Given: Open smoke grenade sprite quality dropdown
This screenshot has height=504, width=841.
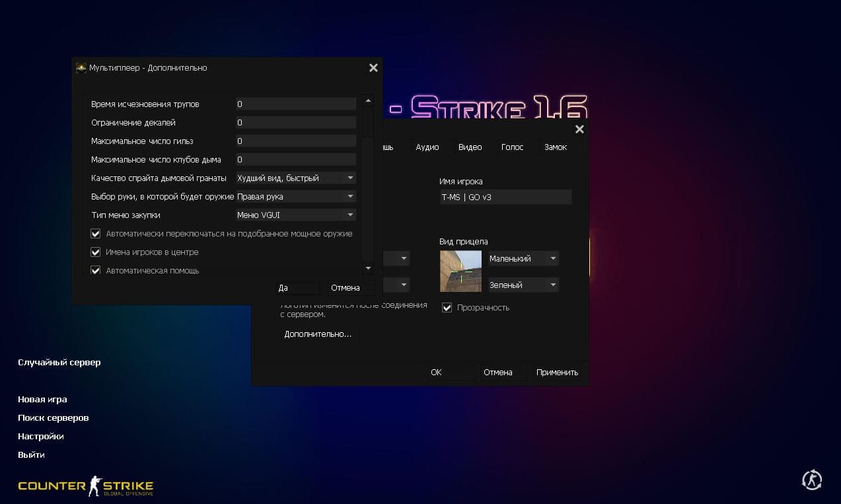Looking at the screenshot, I should 296,178.
